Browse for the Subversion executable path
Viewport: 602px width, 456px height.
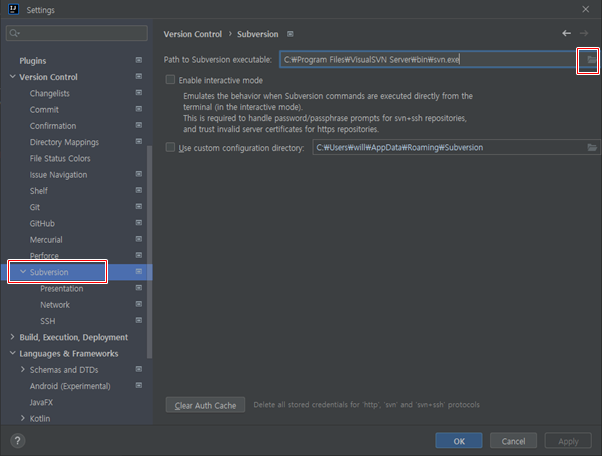[591, 59]
